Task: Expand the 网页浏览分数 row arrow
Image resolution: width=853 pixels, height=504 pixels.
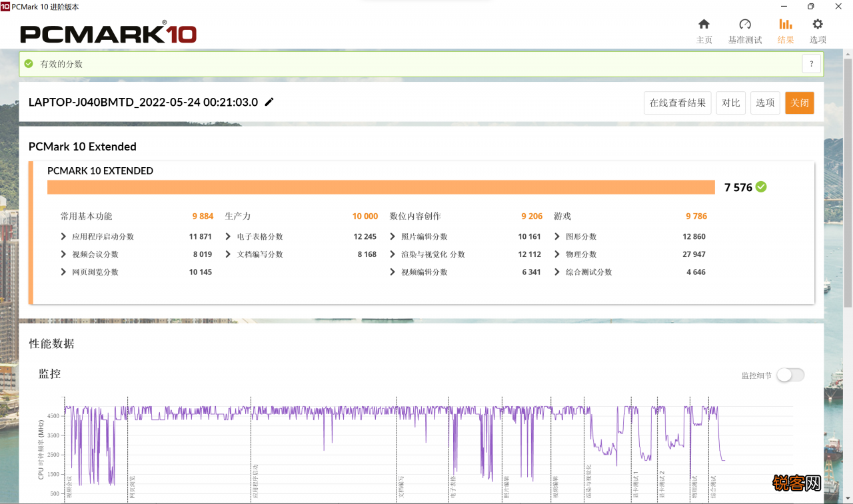Action: [63, 272]
